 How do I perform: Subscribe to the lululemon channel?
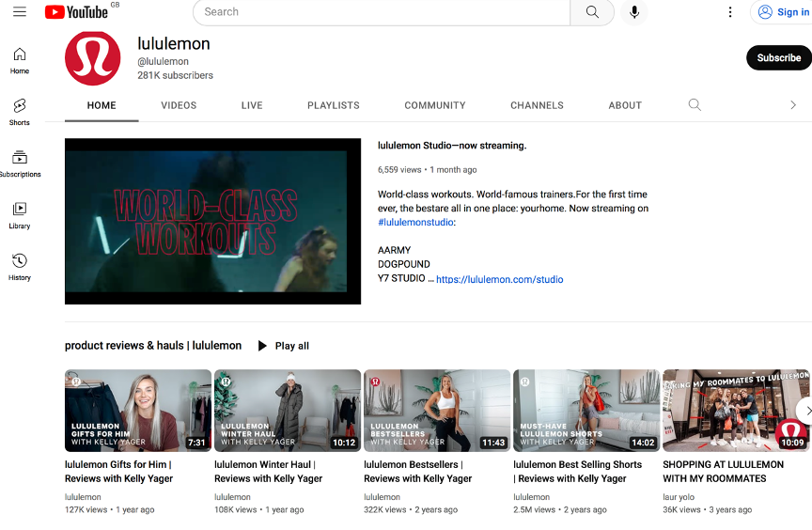[779, 58]
